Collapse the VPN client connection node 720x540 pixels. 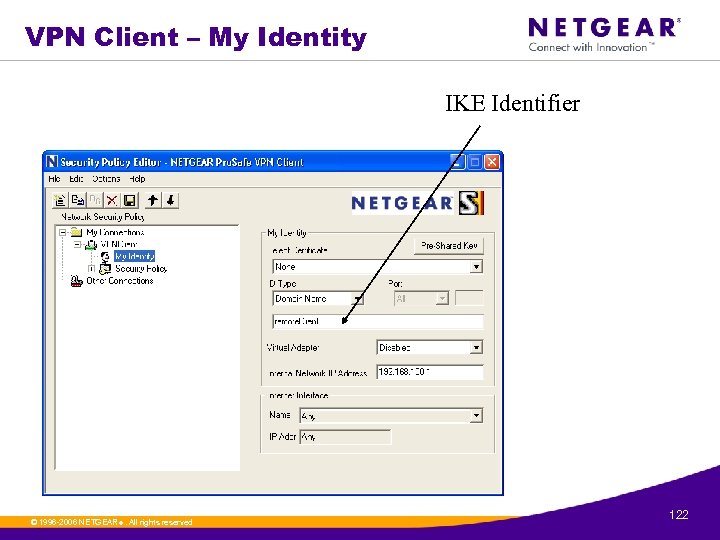tap(78, 244)
